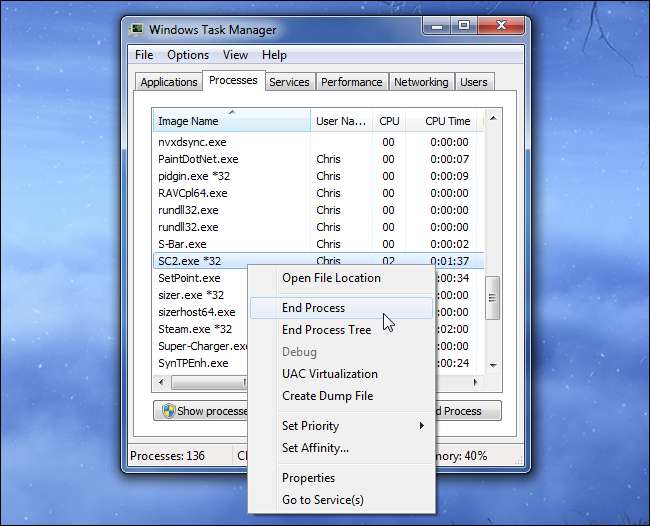Sort by CPU column header
This screenshot has height=526, width=650.
click(x=389, y=121)
